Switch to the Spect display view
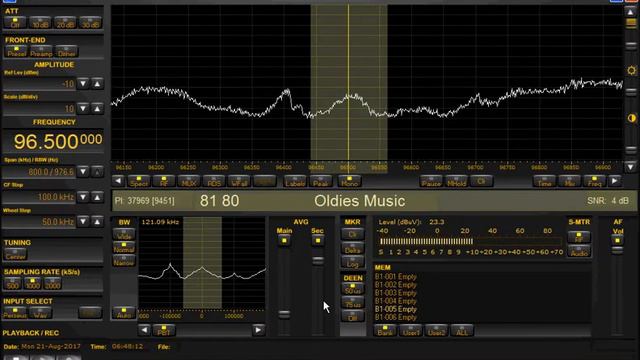Viewport: 640px width, 360px height. tap(139, 181)
